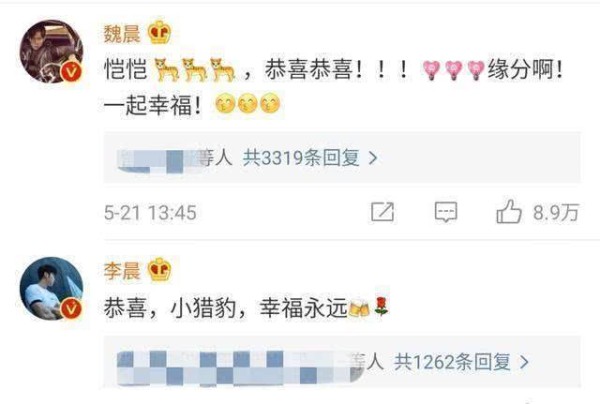600x404 pixels.
Task: Click the chevron arrow after 3319条回复
Action: tap(373, 158)
